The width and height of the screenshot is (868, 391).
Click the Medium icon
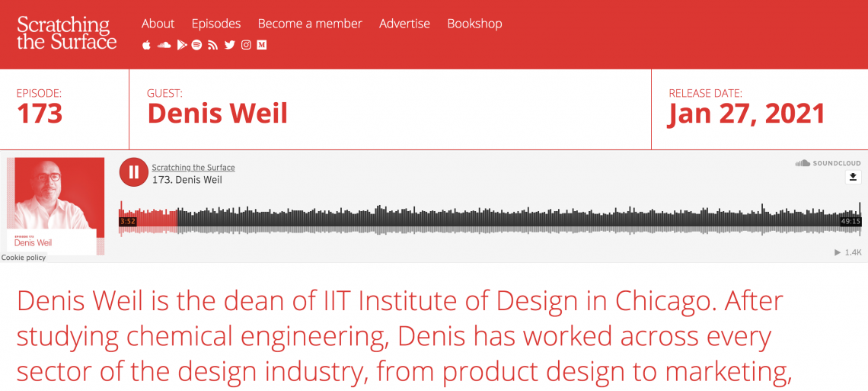[262, 46]
